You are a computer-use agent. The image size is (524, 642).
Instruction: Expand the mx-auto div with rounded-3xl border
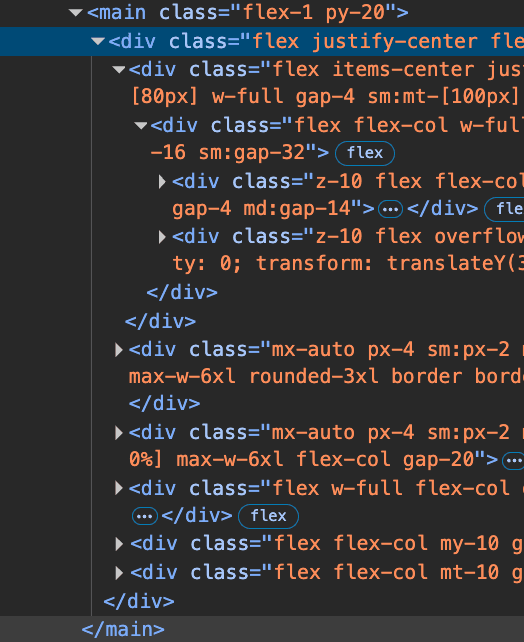119,350
